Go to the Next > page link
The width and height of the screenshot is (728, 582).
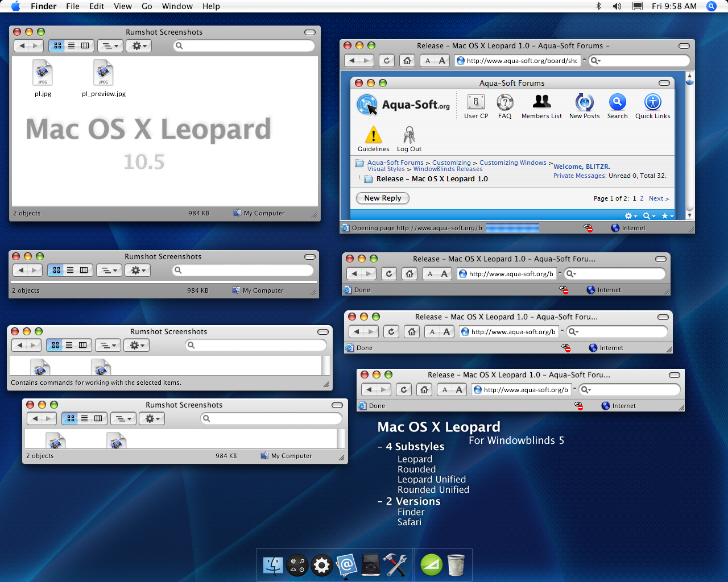click(x=659, y=198)
